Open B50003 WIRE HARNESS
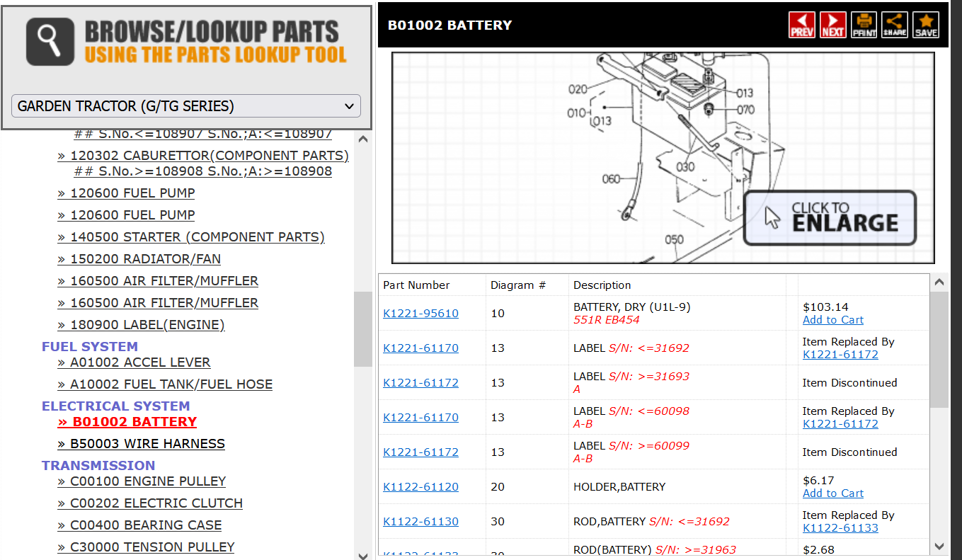Viewport: 962px width, 560px height. pos(141,444)
